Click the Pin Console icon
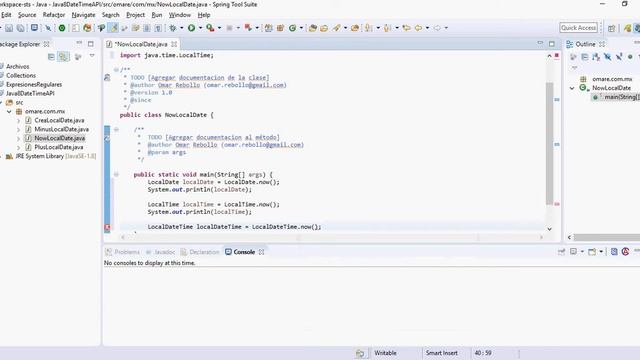 562,252
